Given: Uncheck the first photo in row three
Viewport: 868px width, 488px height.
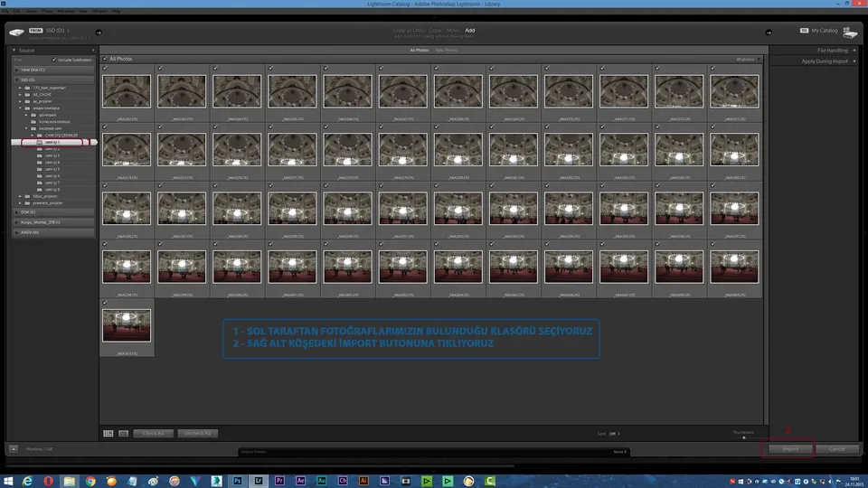Looking at the screenshot, I should (105, 185).
